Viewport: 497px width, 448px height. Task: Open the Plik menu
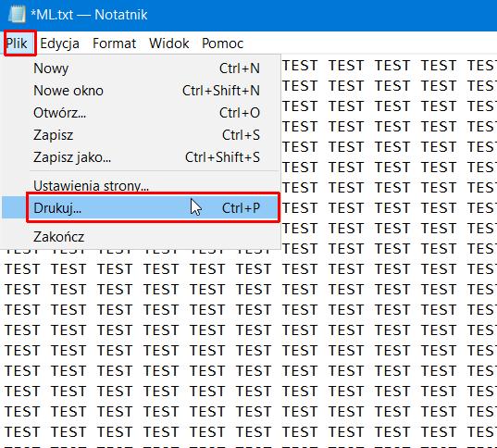(x=17, y=44)
